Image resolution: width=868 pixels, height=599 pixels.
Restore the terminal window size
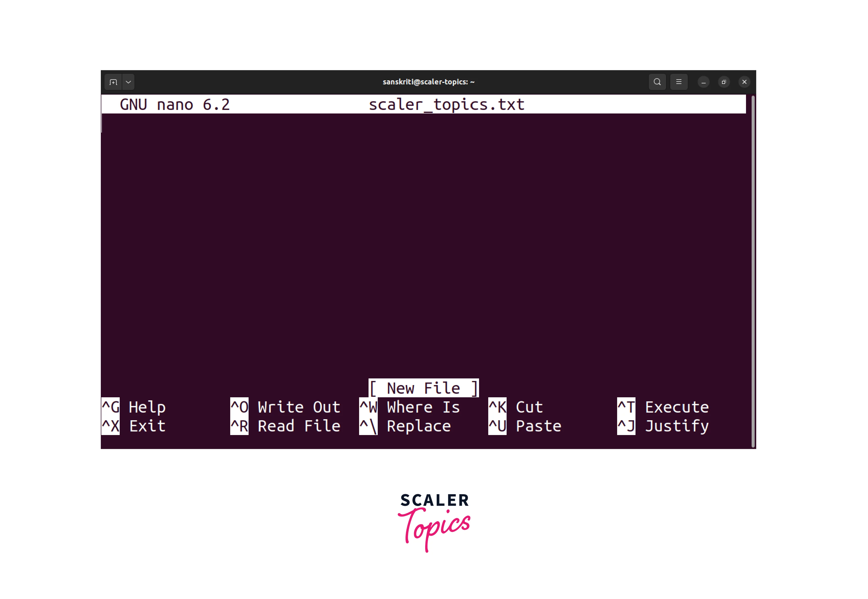coord(724,82)
